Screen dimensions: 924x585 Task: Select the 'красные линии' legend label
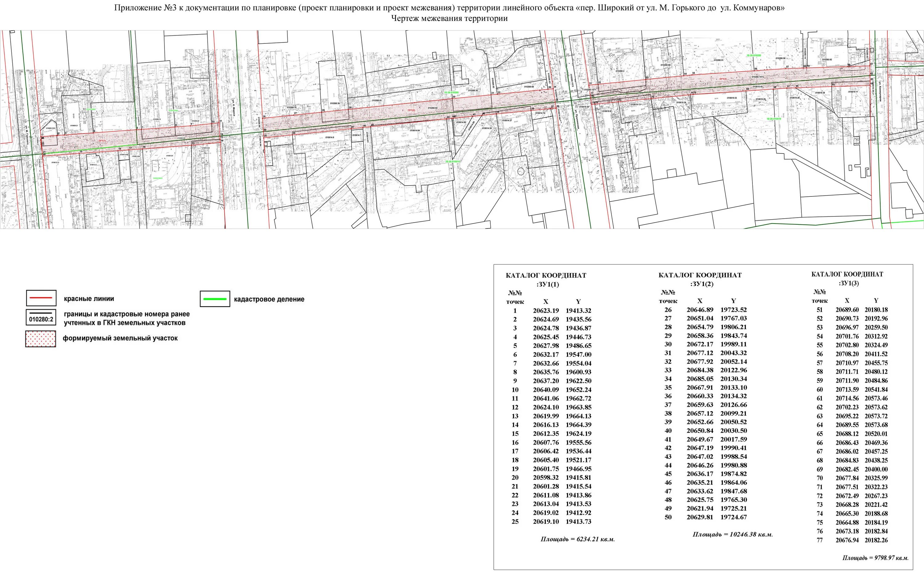89,298
